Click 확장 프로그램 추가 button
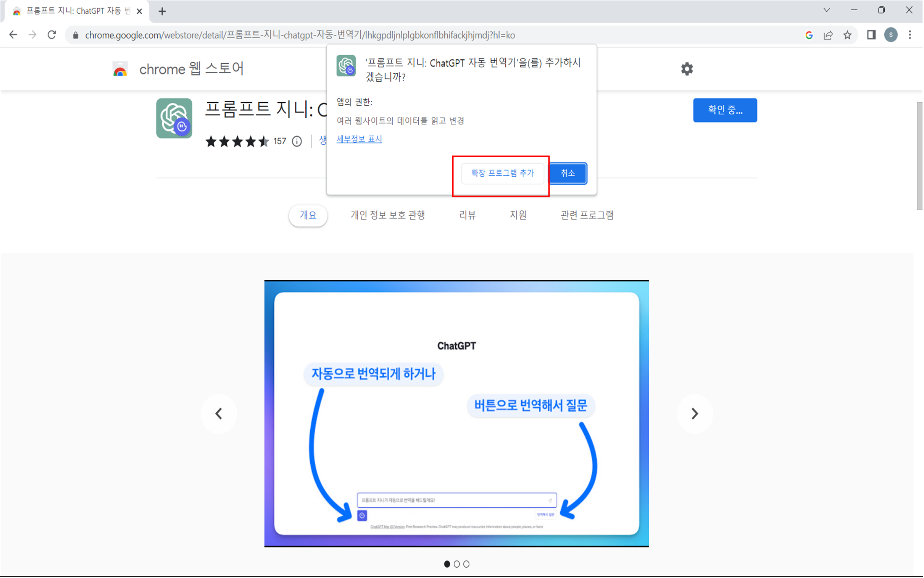Screen dimensions: 924x578 coord(503,173)
